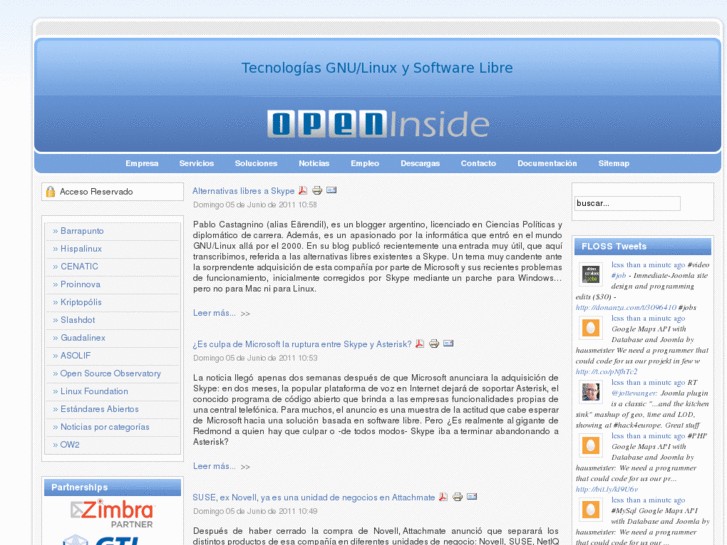Screen dimensions: 727x545
Task: Print the Alternativas libres a Skype article
Action: pos(317,190)
